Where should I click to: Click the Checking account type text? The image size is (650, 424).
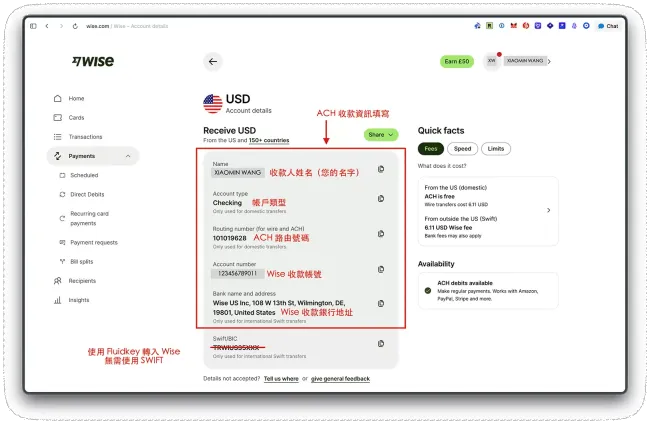coord(227,203)
